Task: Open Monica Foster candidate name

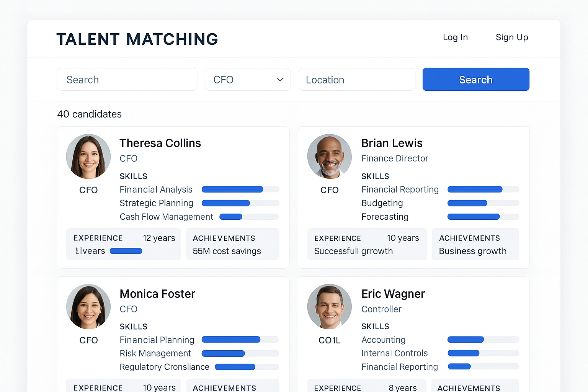Action: tap(157, 294)
